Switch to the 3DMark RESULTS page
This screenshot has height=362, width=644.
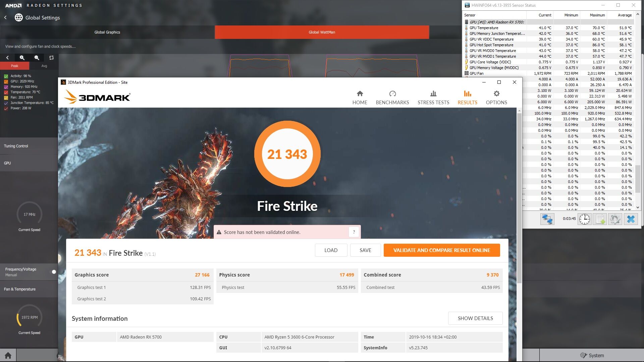[x=468, y=98]
